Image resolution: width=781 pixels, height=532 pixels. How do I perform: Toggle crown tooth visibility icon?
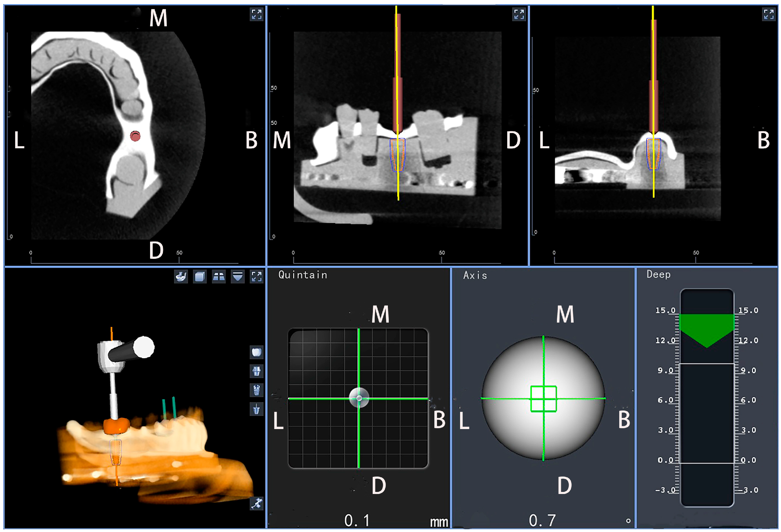tap(257, 352)
